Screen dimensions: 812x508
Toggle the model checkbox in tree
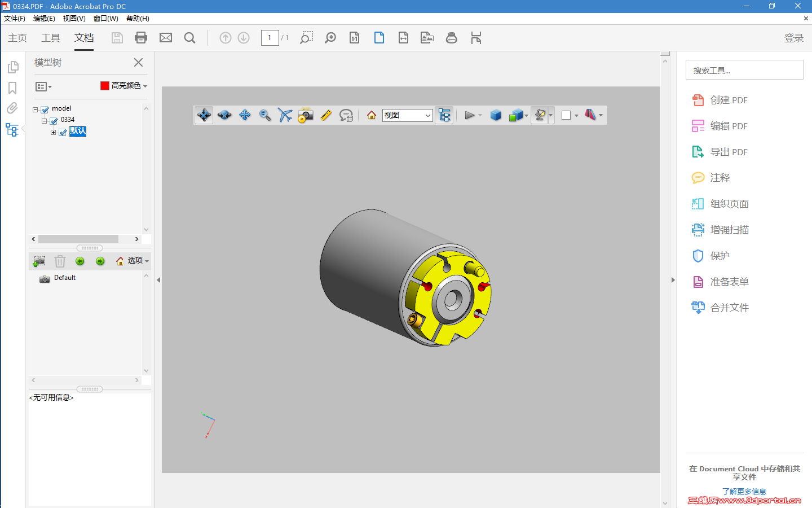pyautogui.click(x=45, y=110)
